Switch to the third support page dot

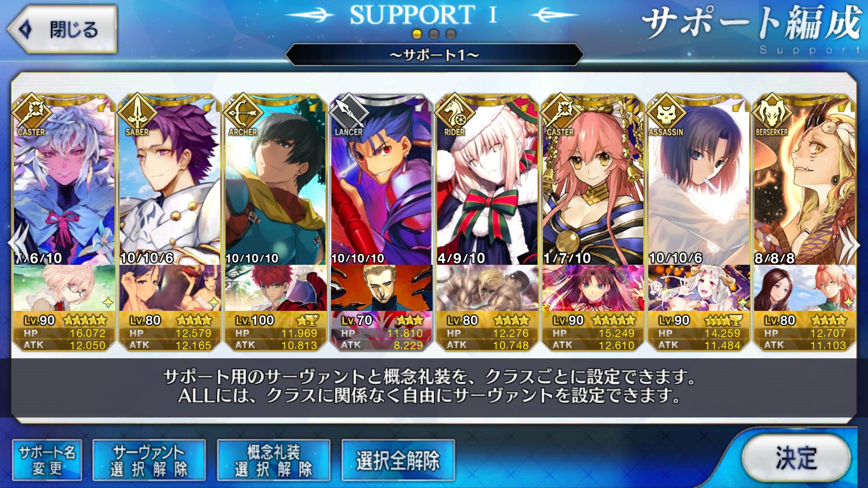[x=451, y=34]
